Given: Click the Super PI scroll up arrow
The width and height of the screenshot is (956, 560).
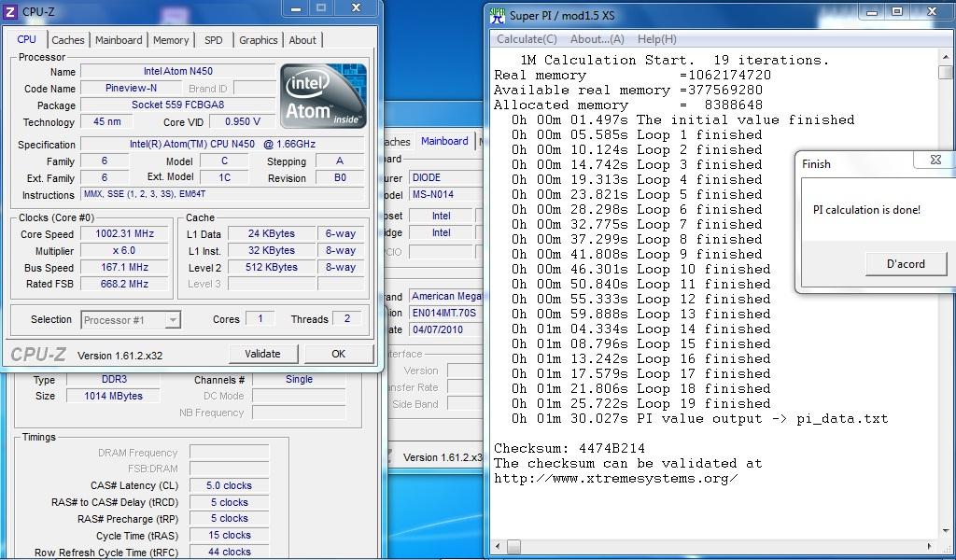Looking at the screenshot, I should pyautogui.click(x=946, y=57).
